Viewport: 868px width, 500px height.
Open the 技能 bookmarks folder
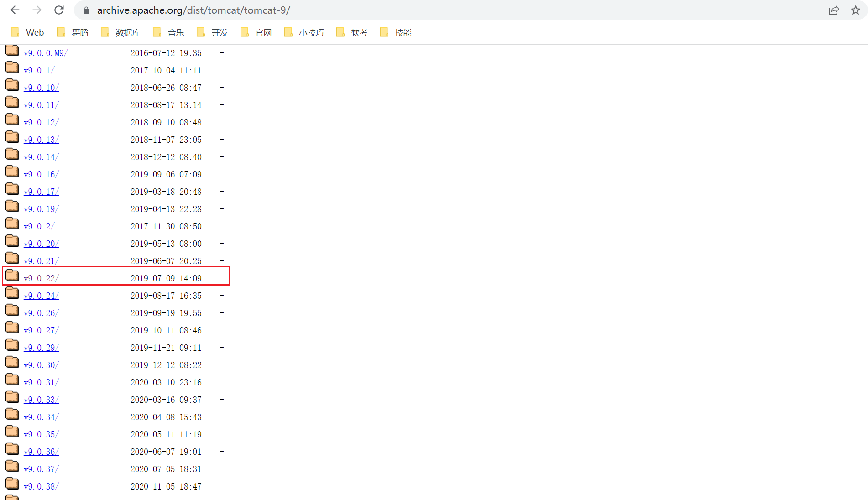pyautogui.click(x=396, y=32)
